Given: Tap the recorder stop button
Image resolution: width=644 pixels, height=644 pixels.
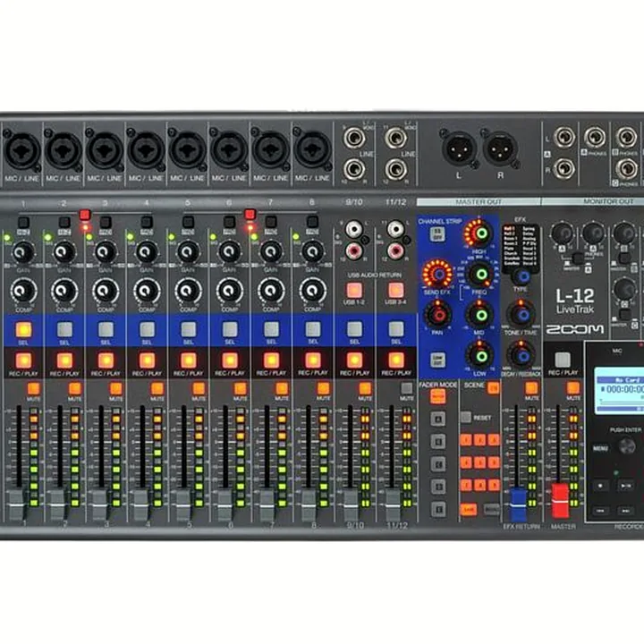Looking at the screenshot, I should point(600,486).
